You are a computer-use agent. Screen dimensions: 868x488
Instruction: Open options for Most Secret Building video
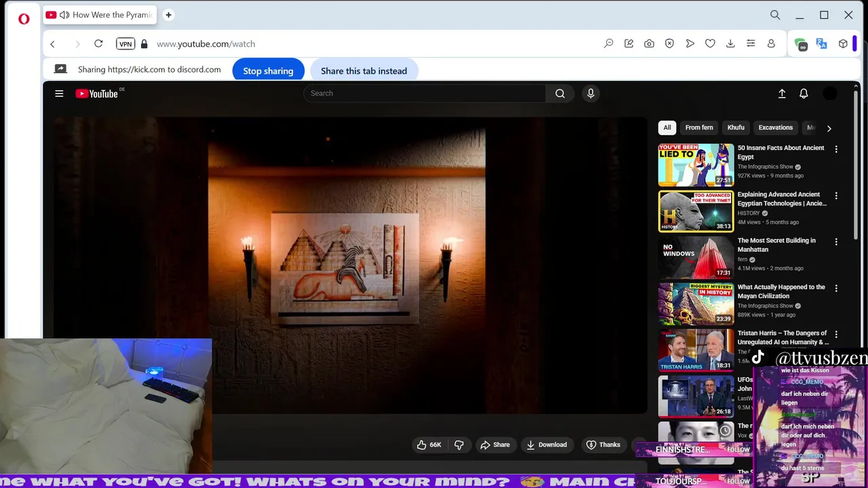[x=836, y=242]
